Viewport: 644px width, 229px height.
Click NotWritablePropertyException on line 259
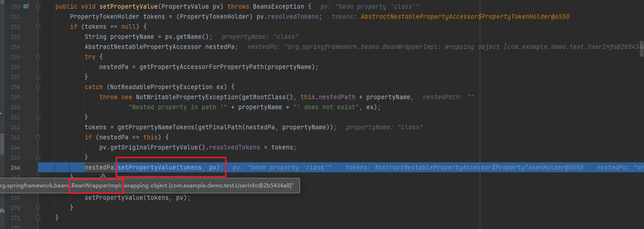[x=187, y=97]
